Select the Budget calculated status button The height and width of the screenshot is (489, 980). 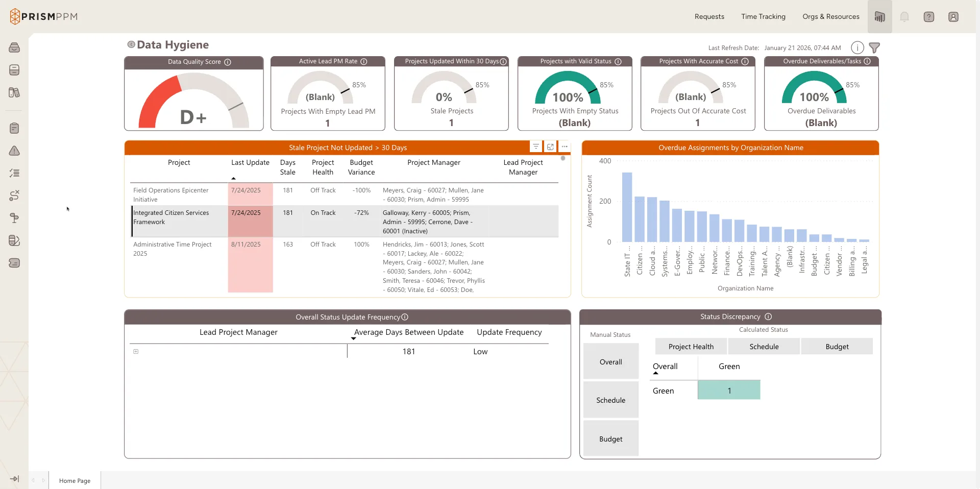[837, 347]
